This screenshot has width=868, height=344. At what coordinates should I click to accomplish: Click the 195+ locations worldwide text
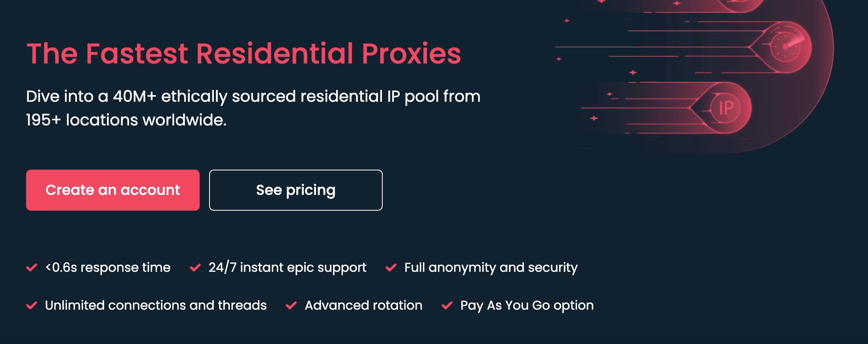click(x=126, y=120)
